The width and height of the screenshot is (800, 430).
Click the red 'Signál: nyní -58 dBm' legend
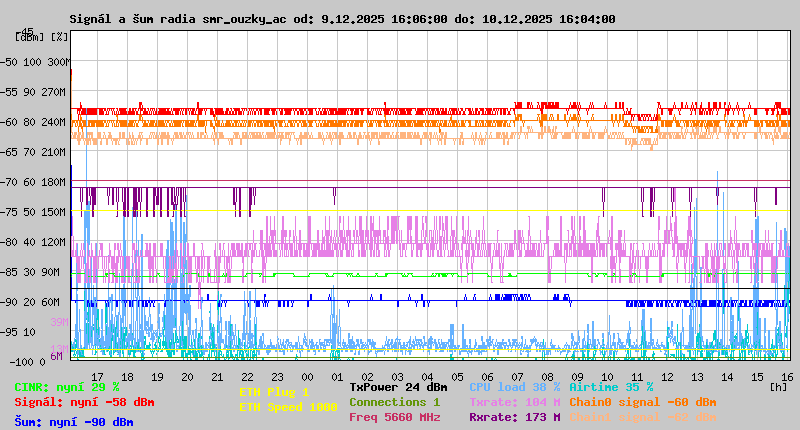[84, 402]
